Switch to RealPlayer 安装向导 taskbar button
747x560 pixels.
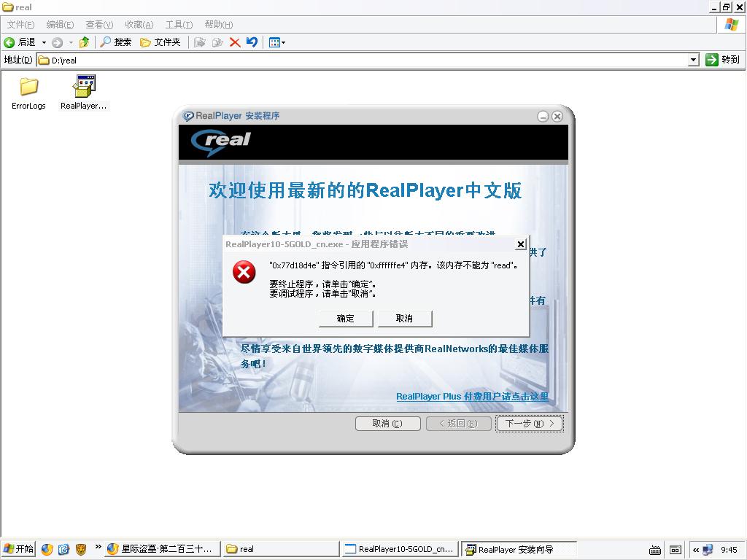[x=519, y=549]
